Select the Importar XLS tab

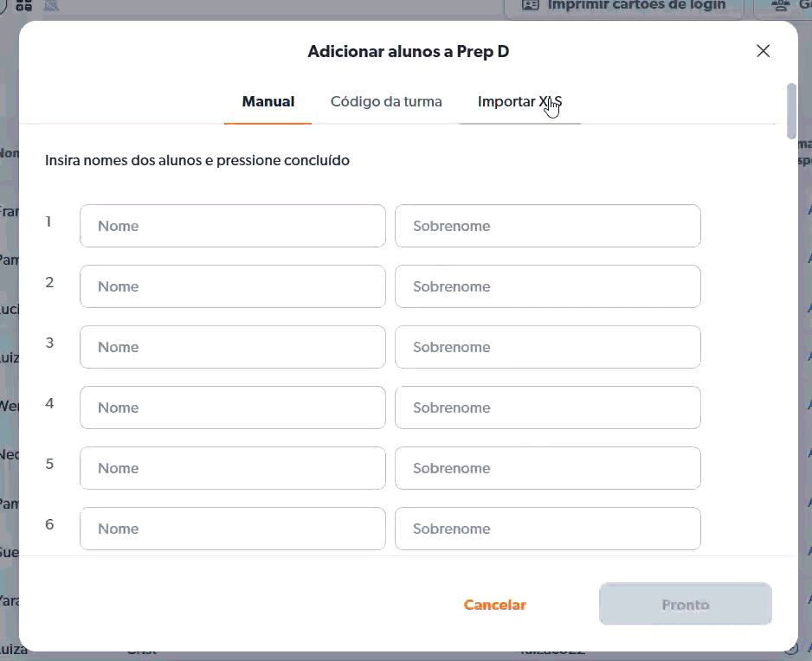519,102
